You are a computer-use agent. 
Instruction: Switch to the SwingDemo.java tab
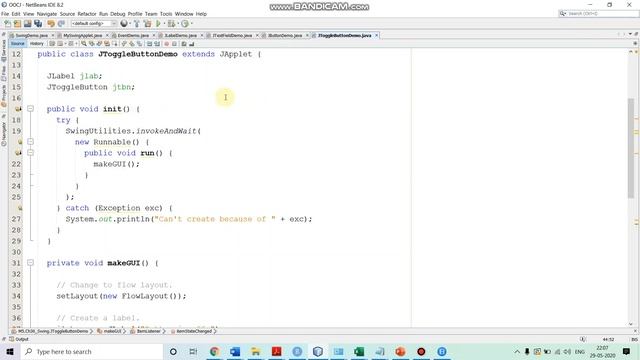click(31, 36)
